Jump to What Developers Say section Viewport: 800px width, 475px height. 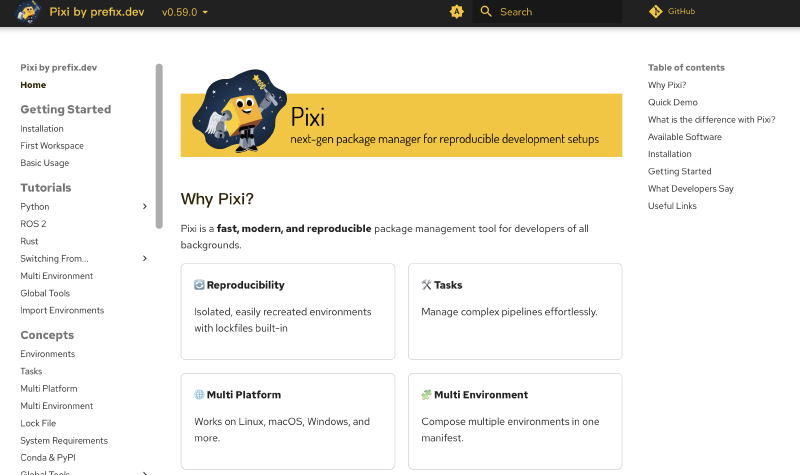(690, 189)
